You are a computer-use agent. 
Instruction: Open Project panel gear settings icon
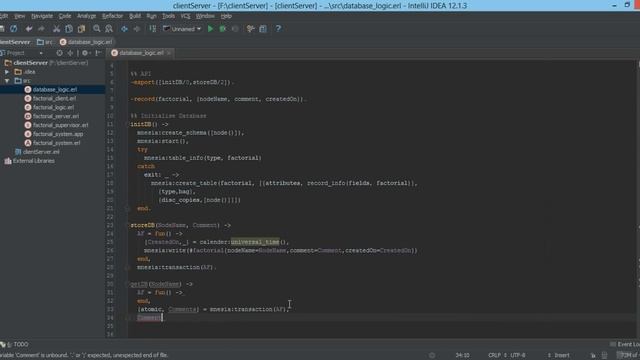[86, 53]
